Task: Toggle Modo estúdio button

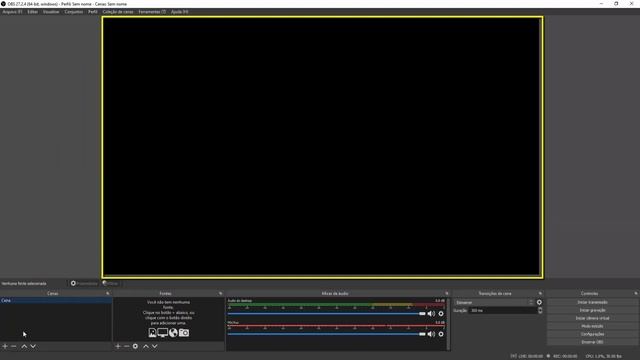Action: pyautogui.click(x=592, y=326)
